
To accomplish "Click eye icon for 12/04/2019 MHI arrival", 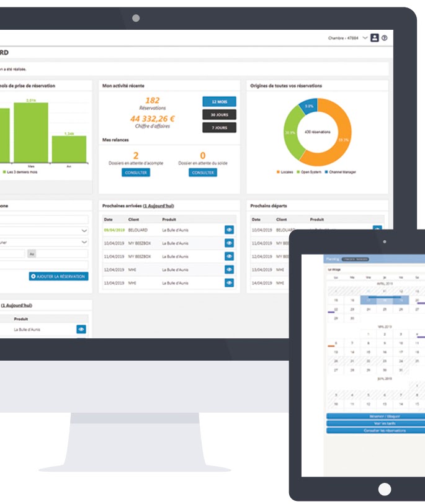I will tap(229, 269).
